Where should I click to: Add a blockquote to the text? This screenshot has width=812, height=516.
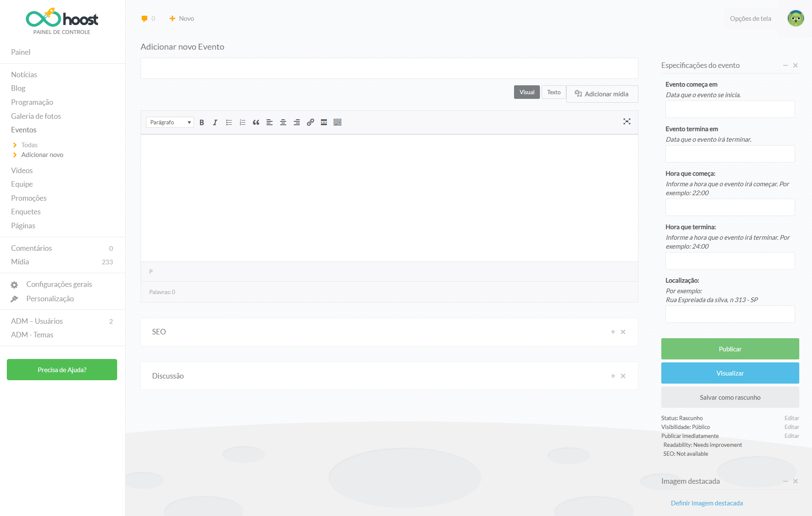pyautogui.click(x=256, y=123)
